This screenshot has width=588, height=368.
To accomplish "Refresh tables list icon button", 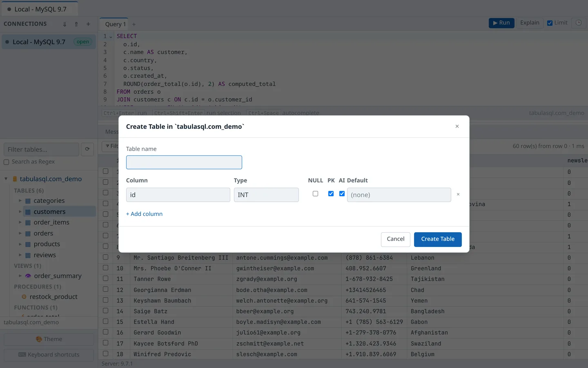I will click(x=87, y=149).
